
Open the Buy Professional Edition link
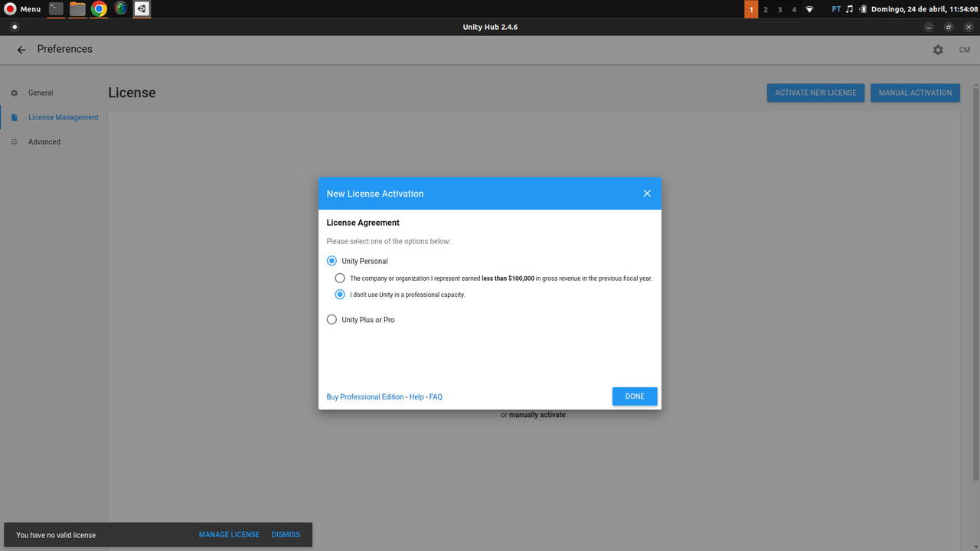click(365, 397)
